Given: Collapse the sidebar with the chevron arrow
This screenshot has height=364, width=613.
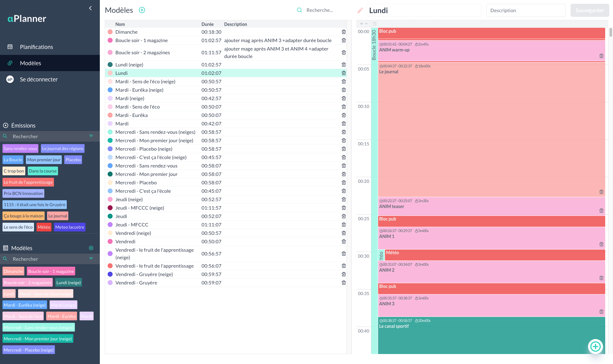Looking at the screenshot, I should click(90, 8).
